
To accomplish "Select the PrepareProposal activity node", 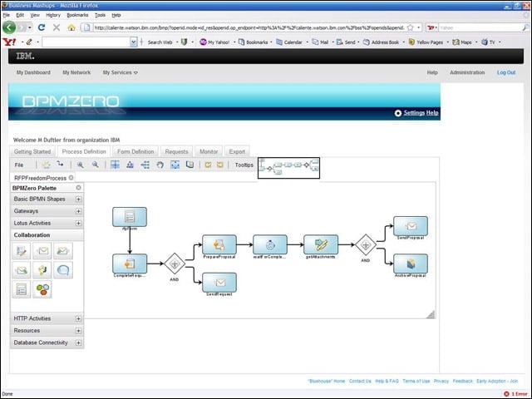I will click(219, 244).
